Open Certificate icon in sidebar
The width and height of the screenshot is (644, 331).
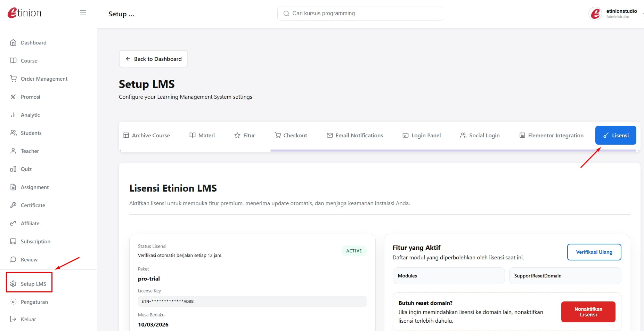pyautogui.click(x=13, y=205)
